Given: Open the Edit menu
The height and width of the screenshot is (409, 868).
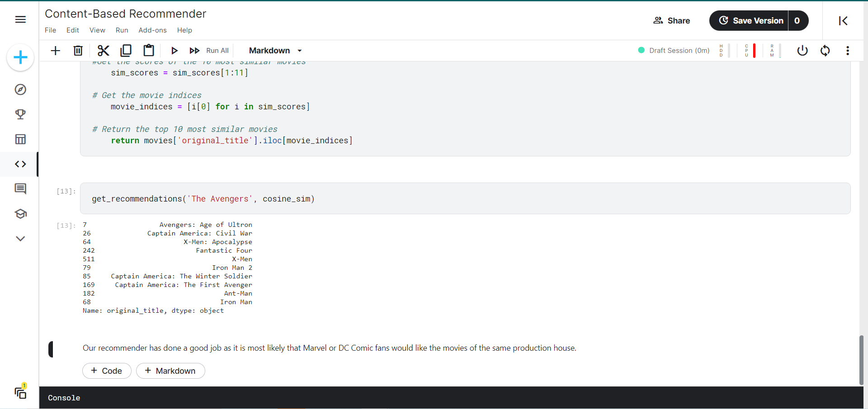Looking at the screenshot, I should 73,30.
